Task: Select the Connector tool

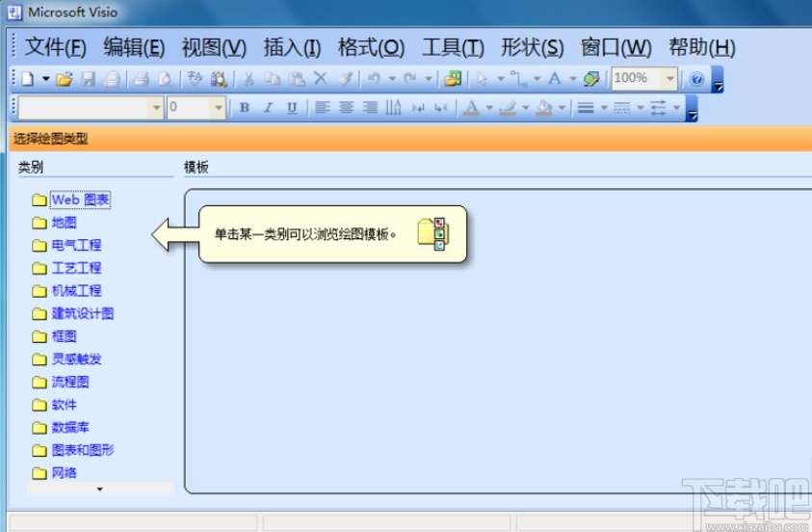Action: click(518, 79)
